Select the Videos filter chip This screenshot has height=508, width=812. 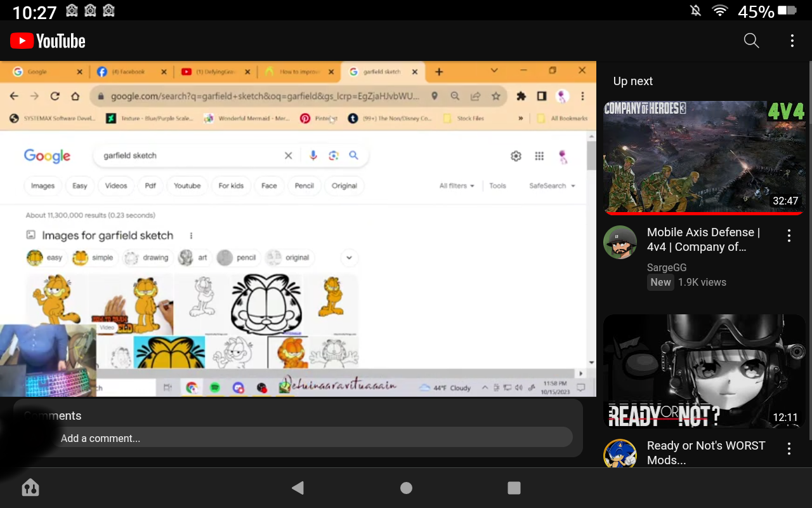click(116, 186)
